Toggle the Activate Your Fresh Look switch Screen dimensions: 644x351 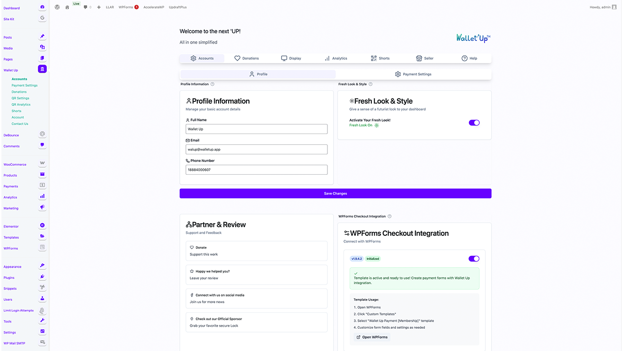pos(474,123)
